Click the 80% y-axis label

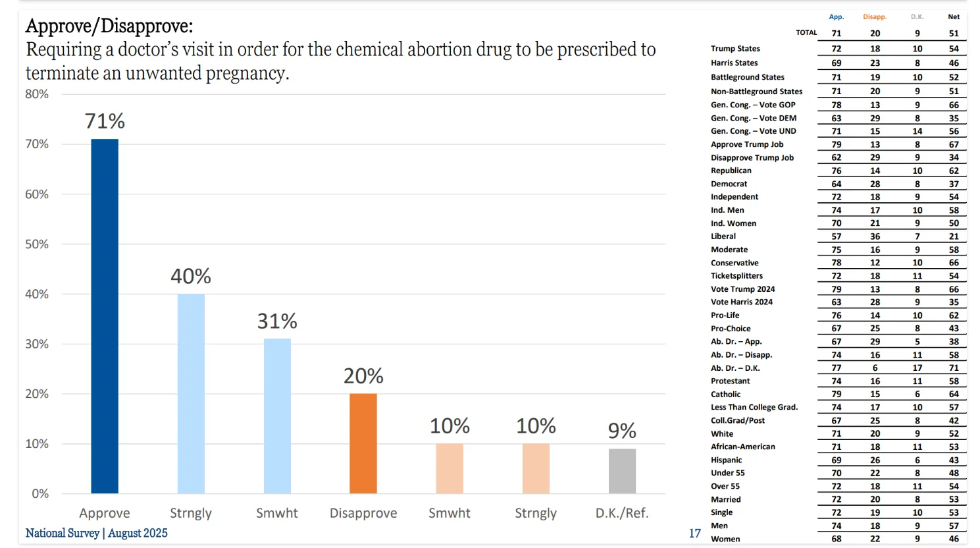tap(37, 94)
